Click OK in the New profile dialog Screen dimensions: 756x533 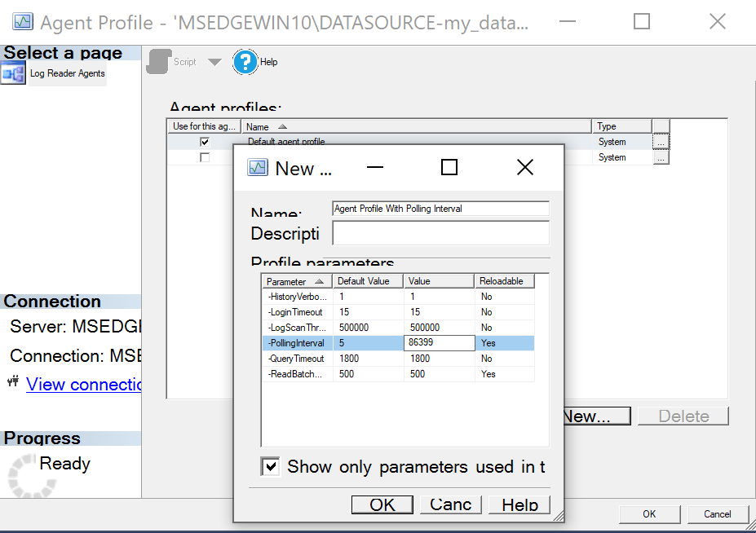381,504
